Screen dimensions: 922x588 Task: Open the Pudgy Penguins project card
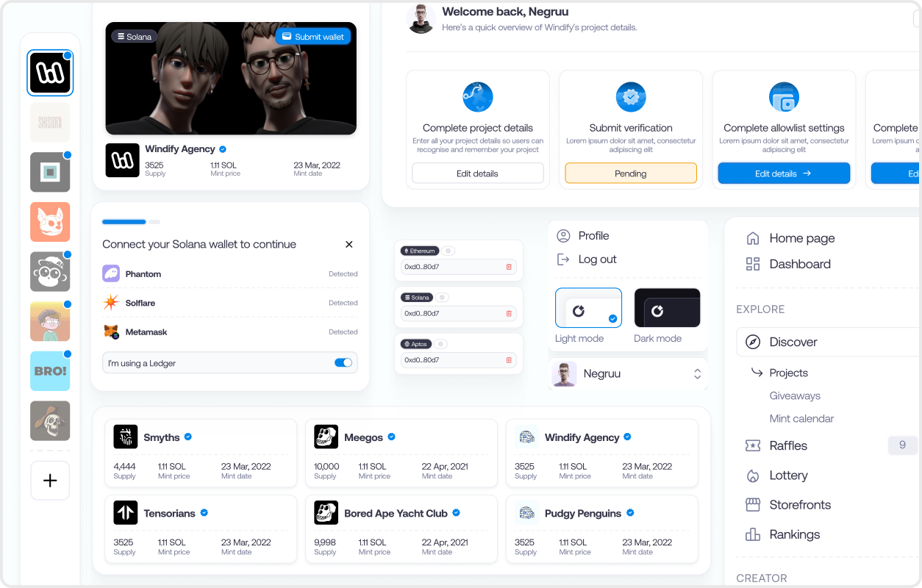602,529
